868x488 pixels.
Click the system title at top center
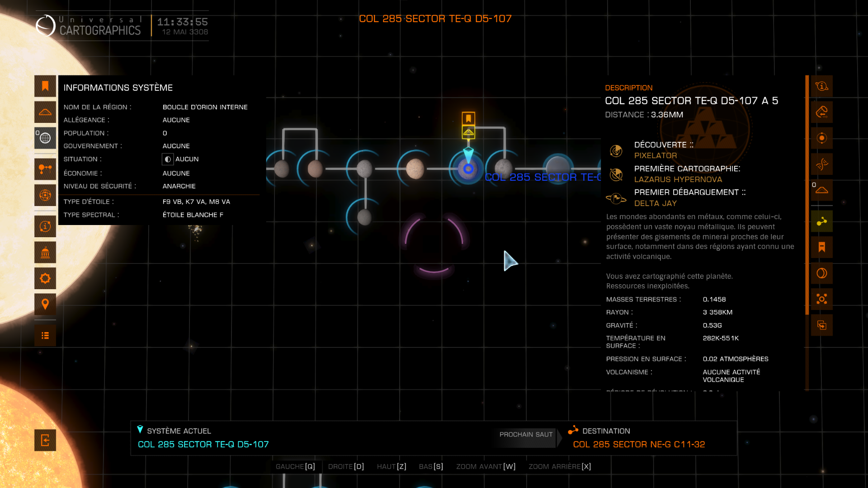click(x=435, y=19)
